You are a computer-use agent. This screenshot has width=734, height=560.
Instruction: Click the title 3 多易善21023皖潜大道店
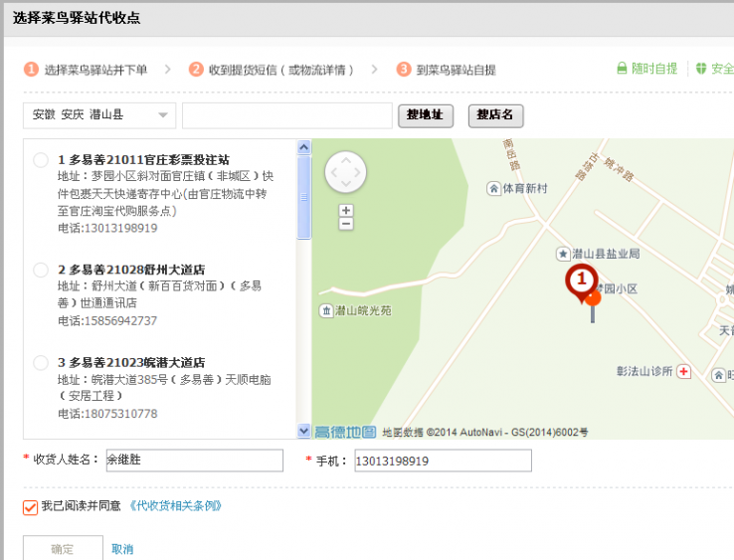coord(131,362)
